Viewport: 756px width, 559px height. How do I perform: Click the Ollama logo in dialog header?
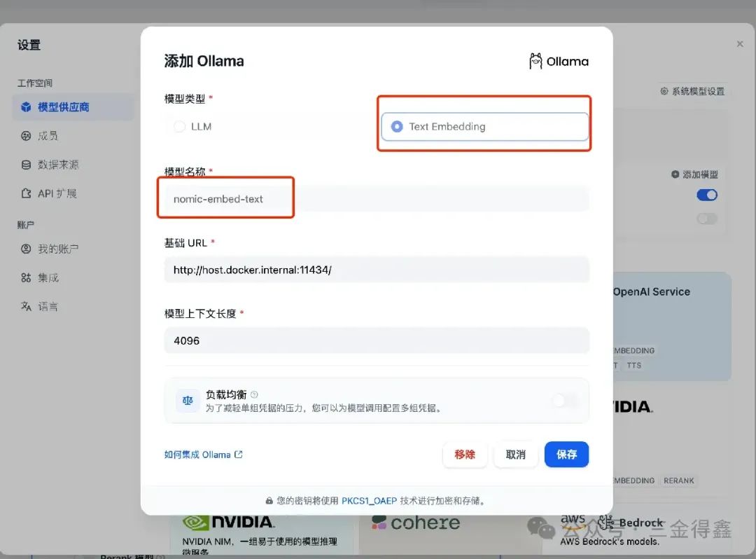pyautogui.click(x=535, y=61)
